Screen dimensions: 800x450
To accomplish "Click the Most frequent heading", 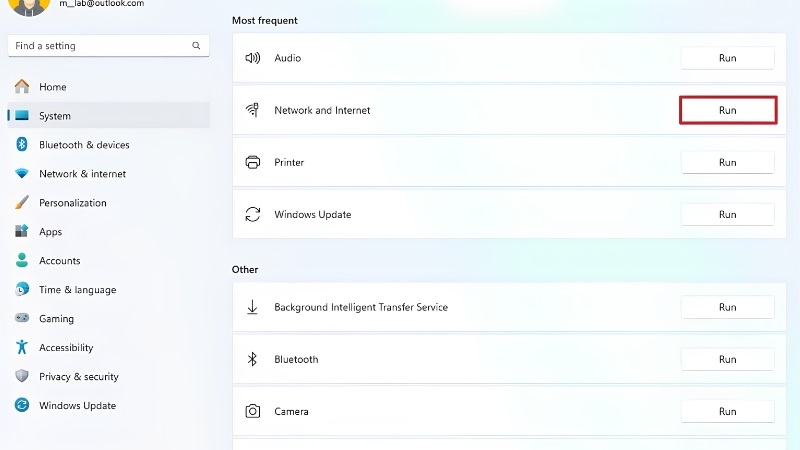I will pyautogui.click(x=265, y=20).
